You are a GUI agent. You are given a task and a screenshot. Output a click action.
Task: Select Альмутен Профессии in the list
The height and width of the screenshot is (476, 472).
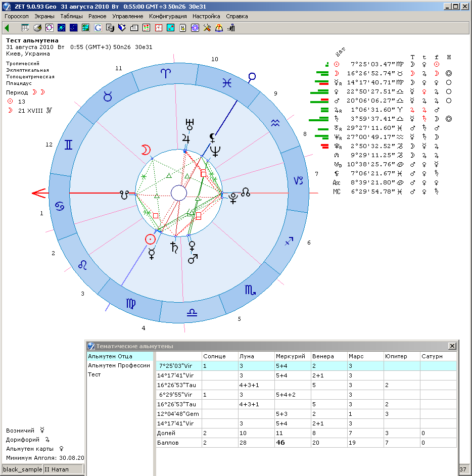(119, 365)
